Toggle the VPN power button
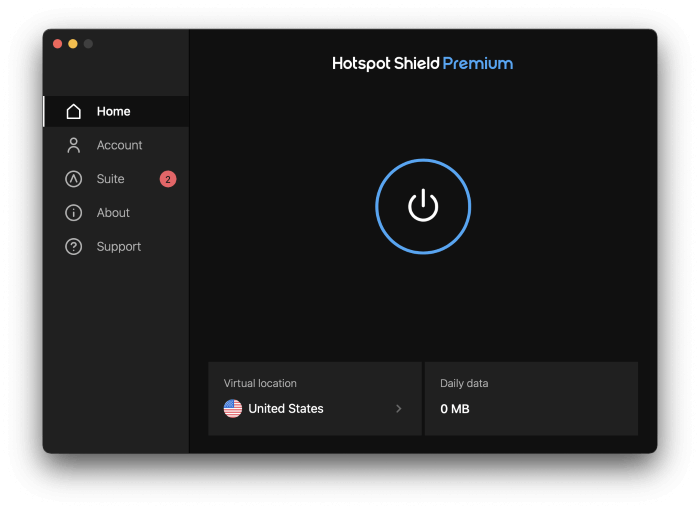This screenshot has width=700, height=510. tap(423, 206)
